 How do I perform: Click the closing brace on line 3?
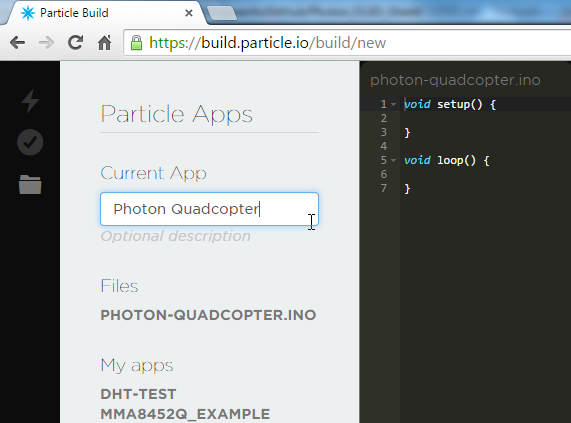point(407,133)
